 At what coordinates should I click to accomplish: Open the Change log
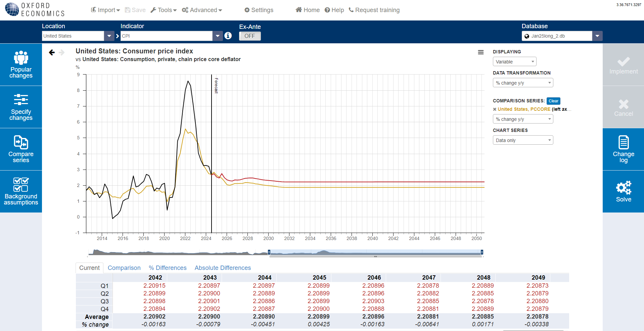point(623,149)
